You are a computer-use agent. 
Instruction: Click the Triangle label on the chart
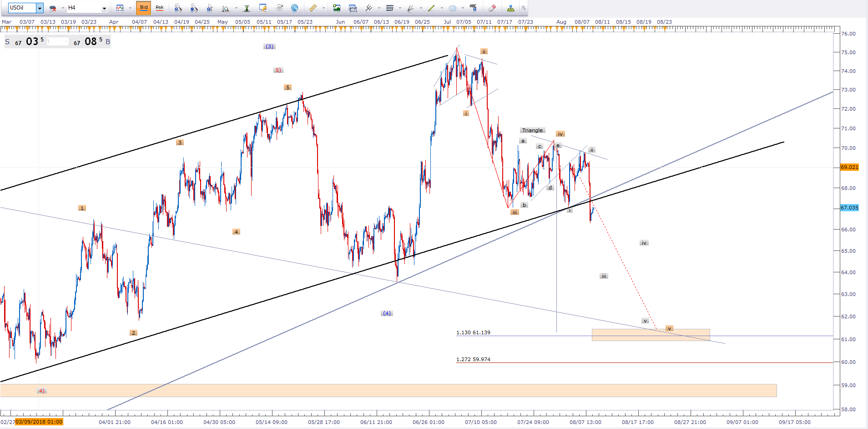tap(532, 130)
